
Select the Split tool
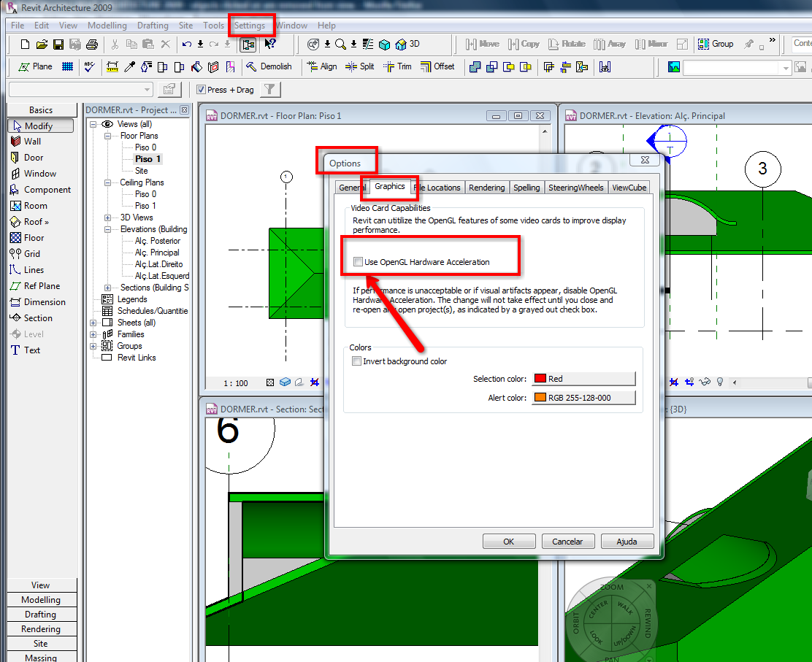point(359,66)
